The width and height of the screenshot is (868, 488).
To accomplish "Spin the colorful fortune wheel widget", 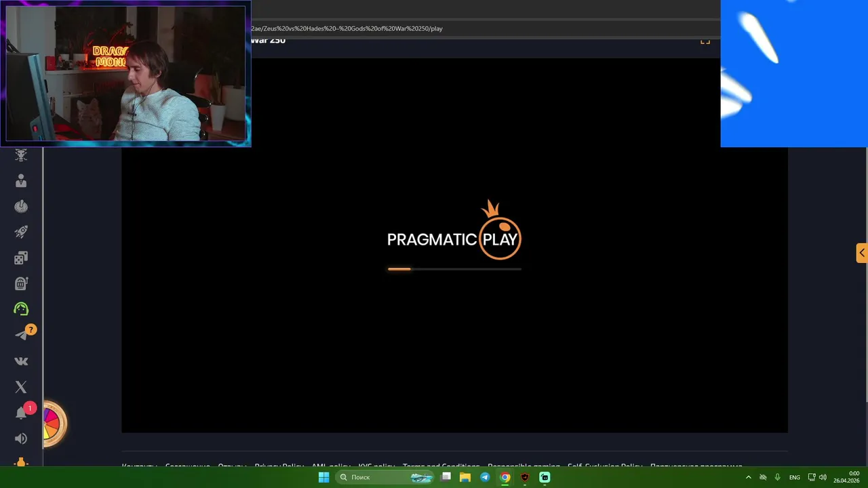I will 53,424.
